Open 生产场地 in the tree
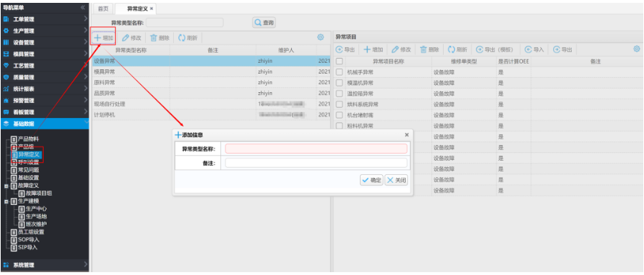The image size is (644, 275). (x=36, y=216)
